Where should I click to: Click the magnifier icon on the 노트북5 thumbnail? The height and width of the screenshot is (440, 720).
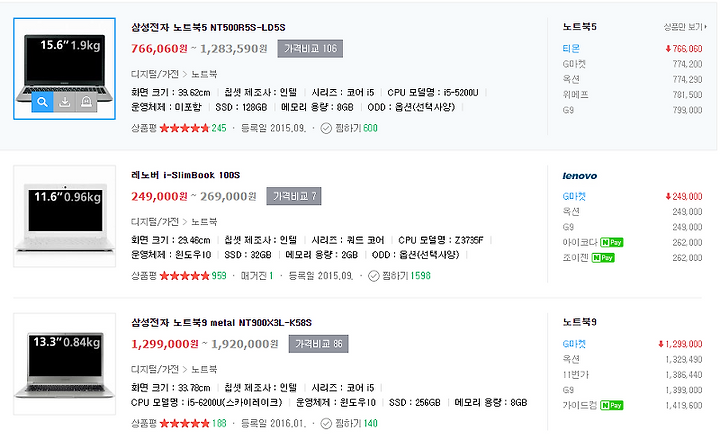pyautogui.click(x=42, y=102)
